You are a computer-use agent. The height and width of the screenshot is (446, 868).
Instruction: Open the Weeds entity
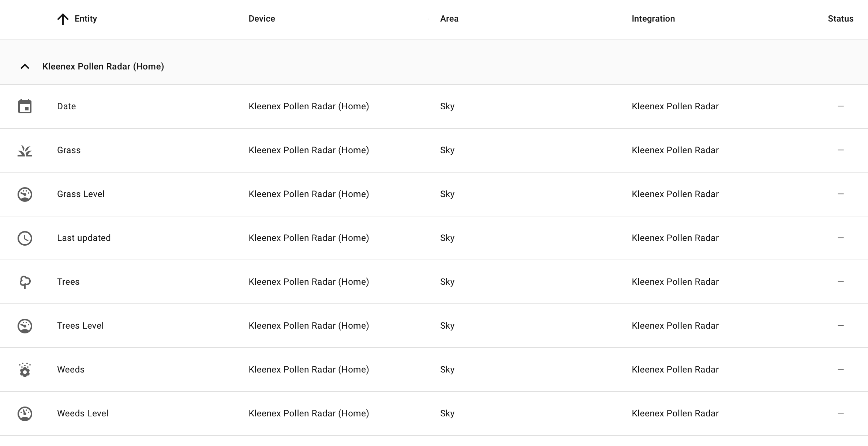pos(71,370)
